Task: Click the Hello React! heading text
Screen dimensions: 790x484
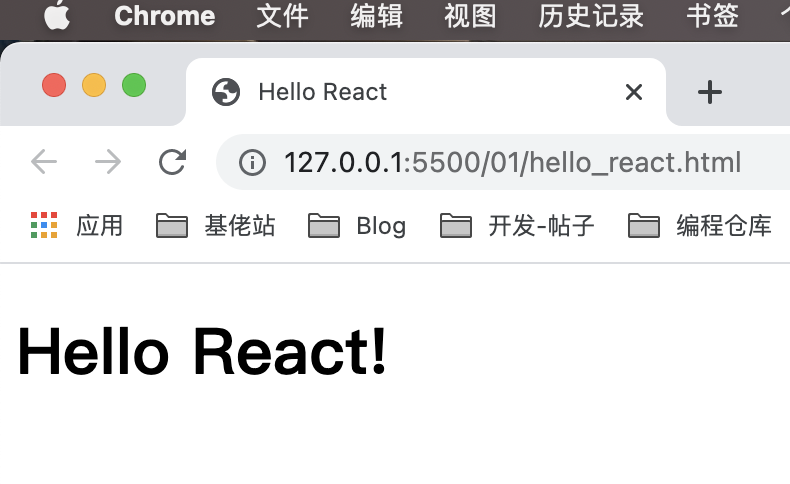Action: [x=202, y=351]
